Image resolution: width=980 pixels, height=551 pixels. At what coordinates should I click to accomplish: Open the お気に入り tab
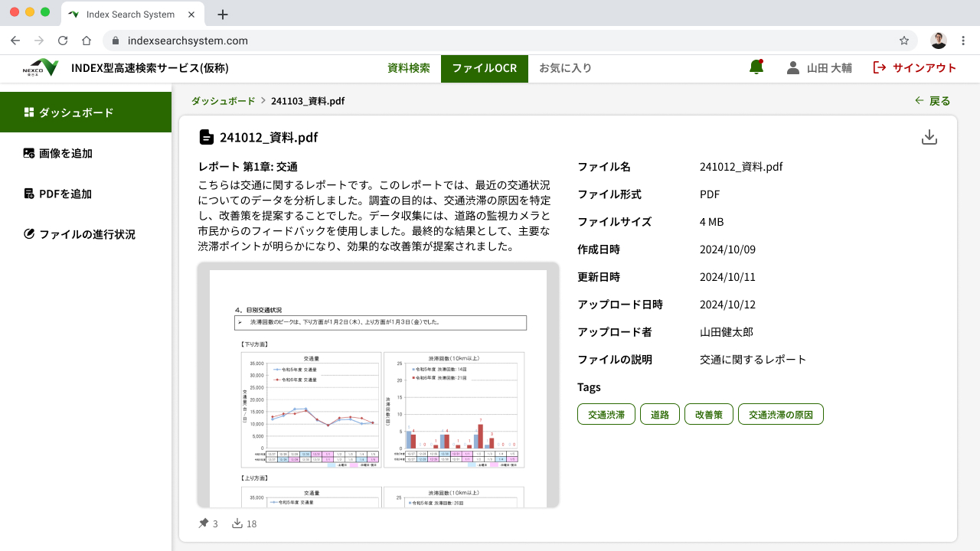(x=565, y=68)
